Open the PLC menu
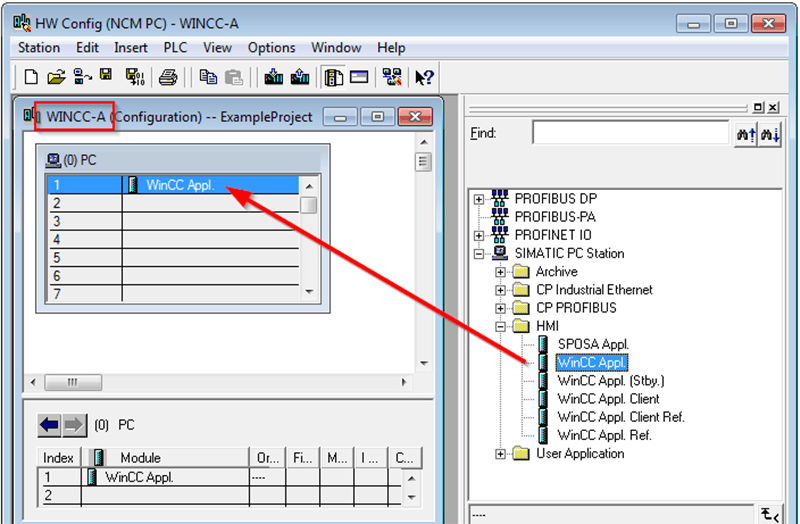Viewport: 800px width, 524px height. (x=175, y=47)
